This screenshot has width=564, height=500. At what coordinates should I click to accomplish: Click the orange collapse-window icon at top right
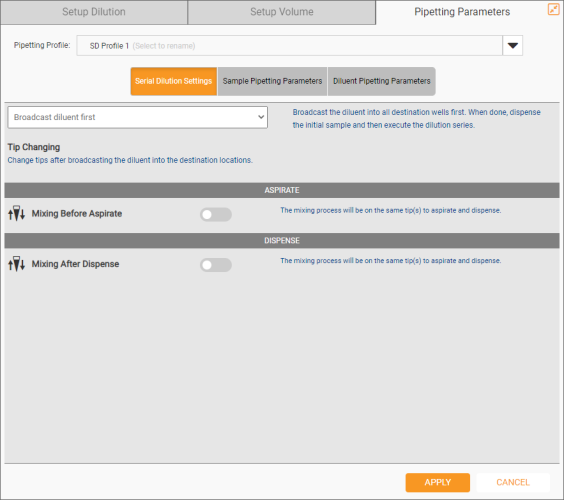553,9
